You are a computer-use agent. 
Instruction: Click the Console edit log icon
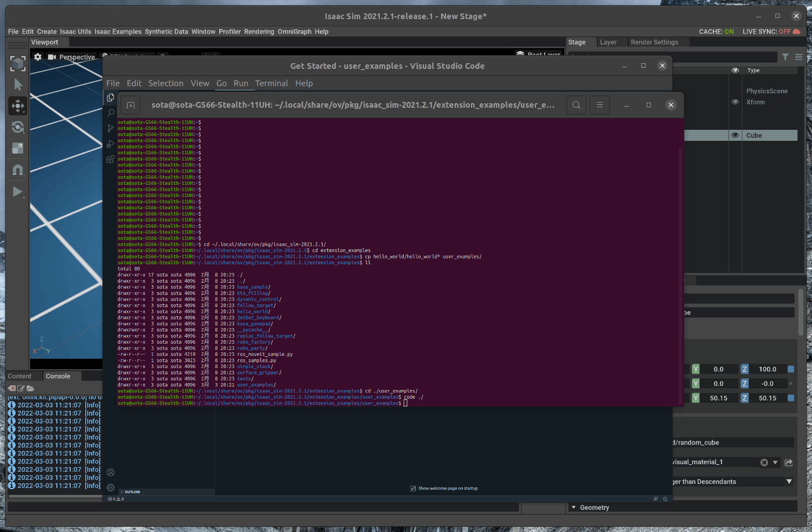pyautogui.click(x=21, y=388)
